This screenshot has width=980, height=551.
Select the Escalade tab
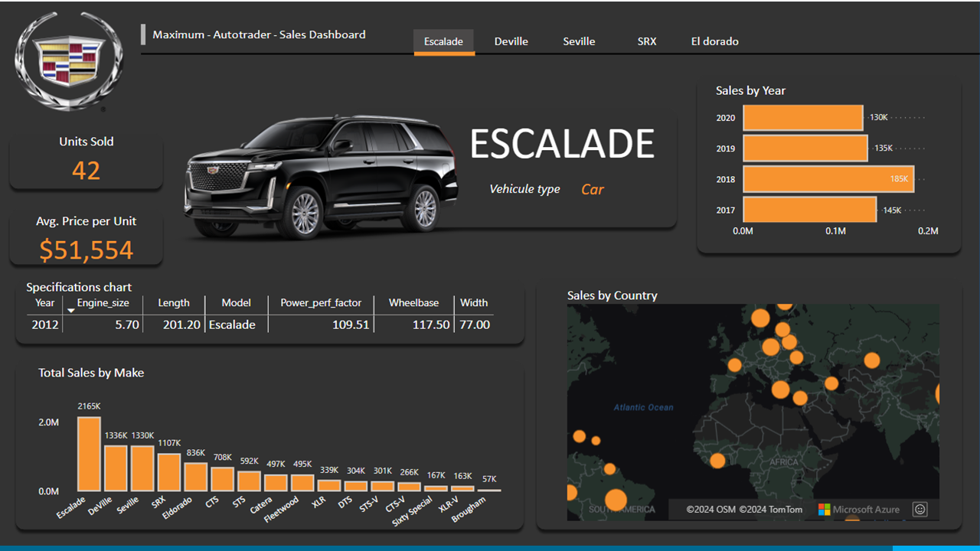(443, 41)
